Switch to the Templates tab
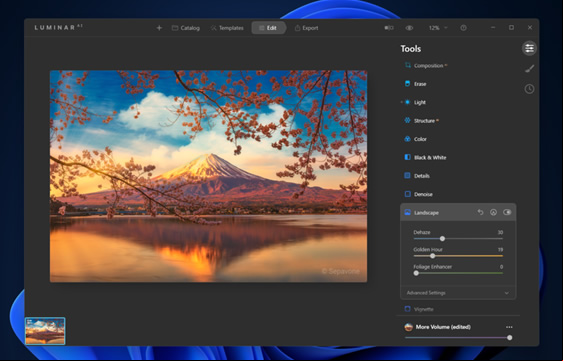The height and width of the screenshot is (361, 563). pos(227,28)
